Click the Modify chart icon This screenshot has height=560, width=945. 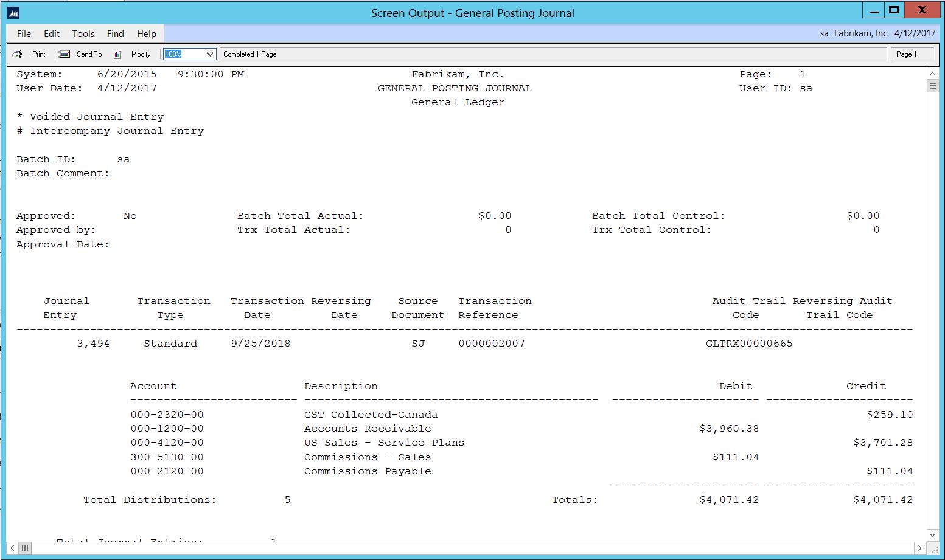tap(118, 54)
